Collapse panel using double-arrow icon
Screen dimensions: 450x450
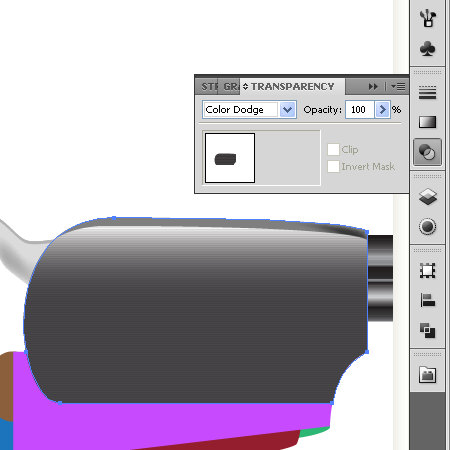click(x=373, y=87)
